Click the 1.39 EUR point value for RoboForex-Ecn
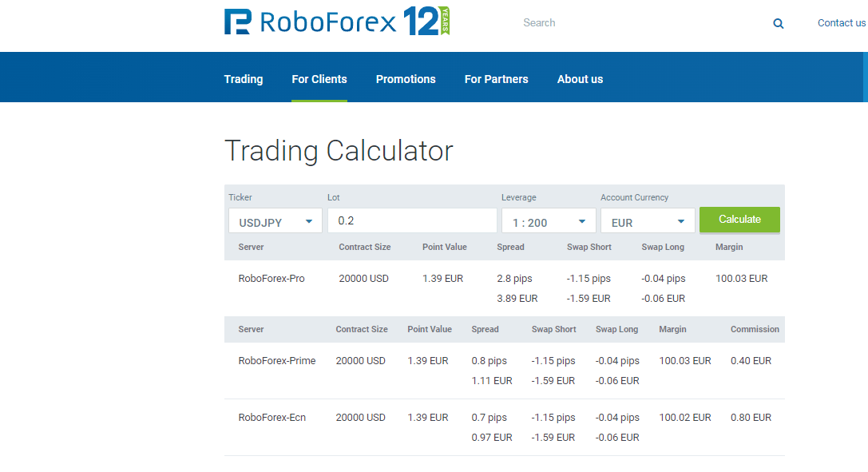Viewport: 868px width, 472px height. [428, 418]
